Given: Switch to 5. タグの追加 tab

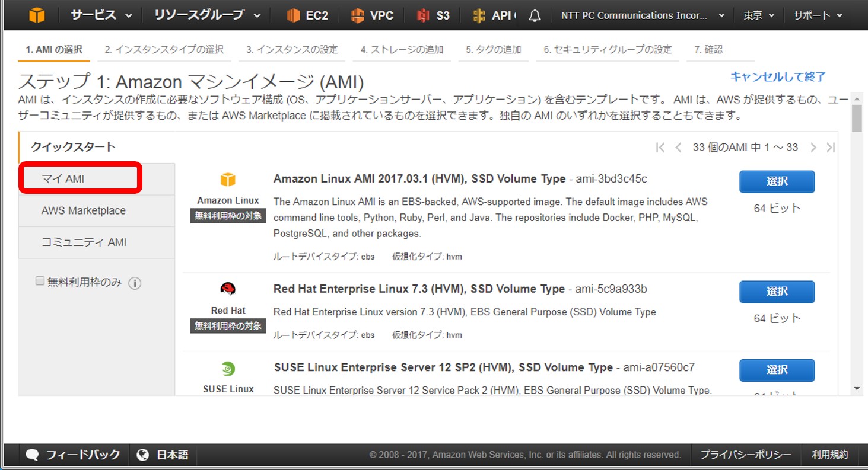Looking at the screenshot, I should (x=494, y=50).
